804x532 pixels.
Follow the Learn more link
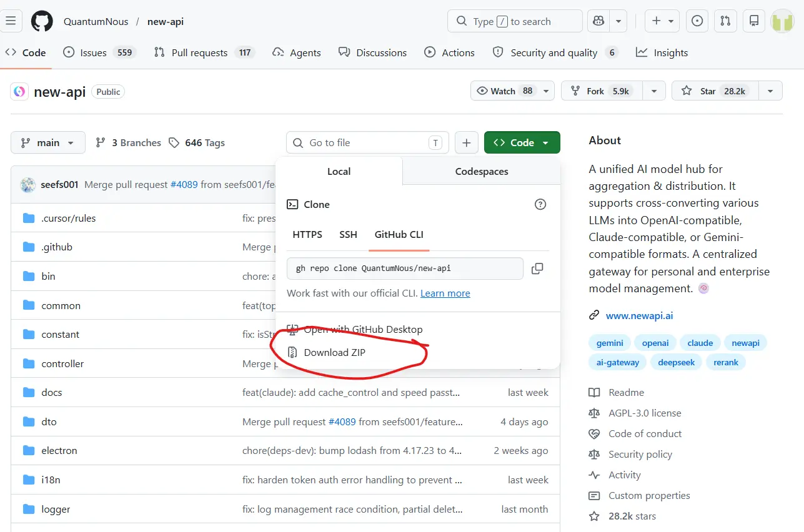coord(445,293)
